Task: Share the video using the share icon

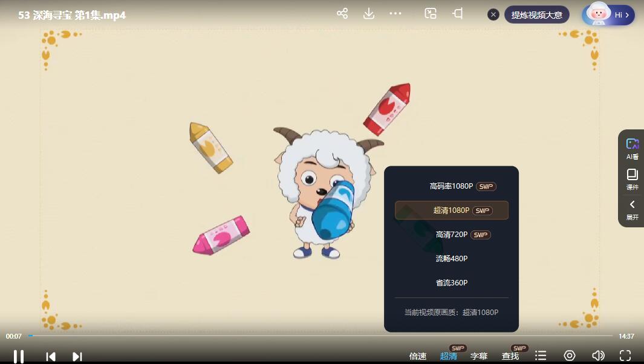Action: 342,13
